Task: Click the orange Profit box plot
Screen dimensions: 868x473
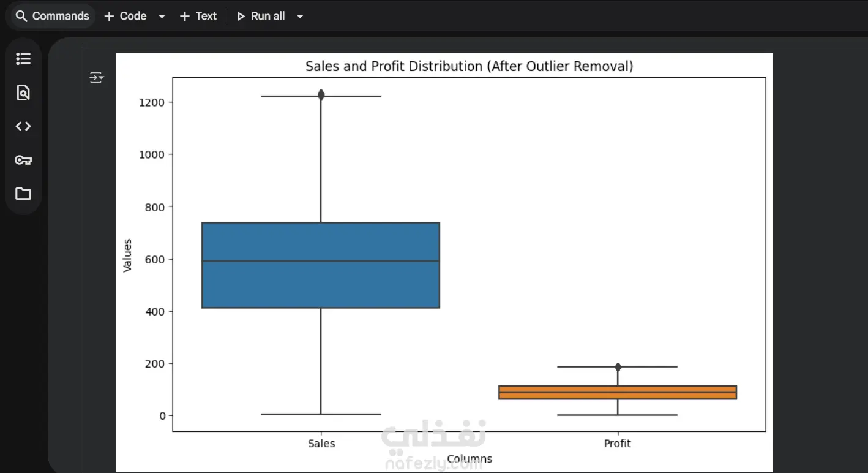Action: 618,392
